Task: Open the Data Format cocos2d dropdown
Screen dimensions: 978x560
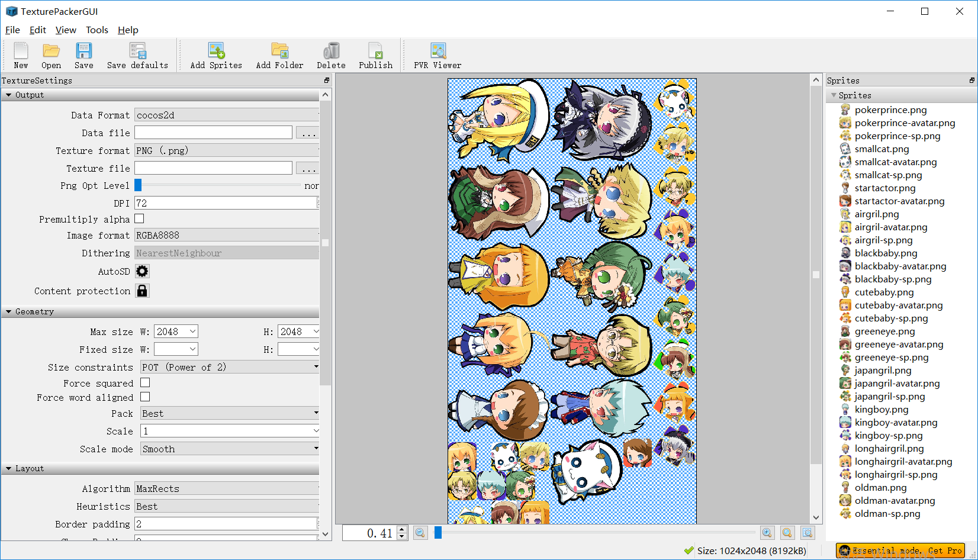Action: coord(227,115)
